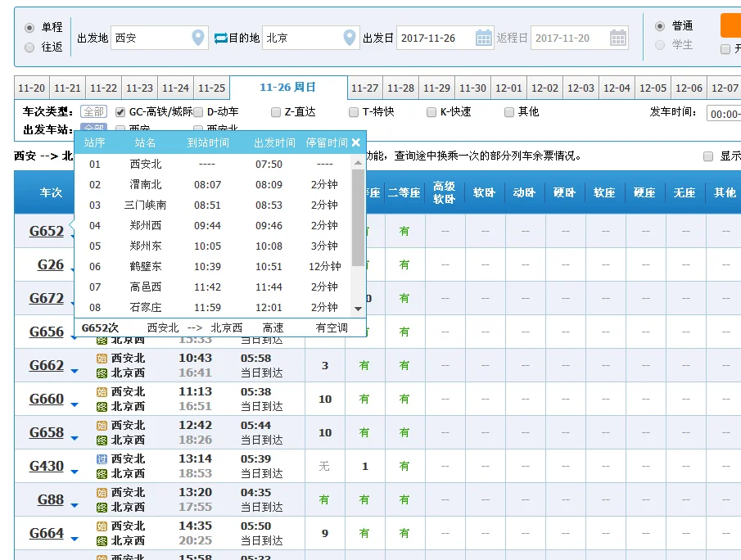Close the G652 stop schedule popup with X icon
Image resolution: width=741 pixels, height=560 pixels.
point(355,141)
